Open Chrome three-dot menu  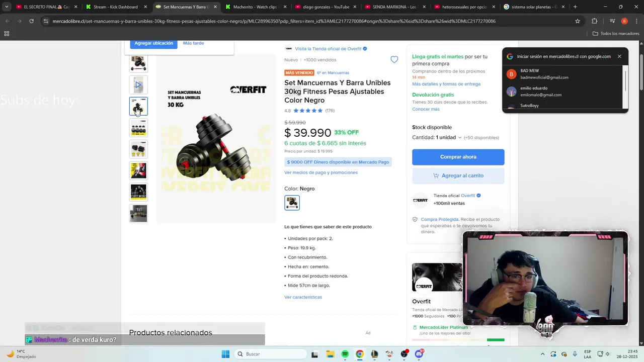(636, 21)
